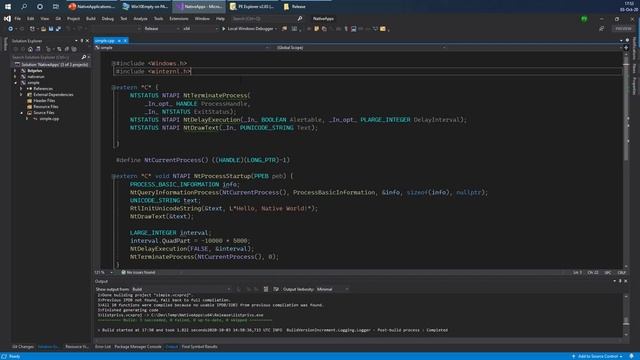This screenshot has height=360, width=640.
Task: Open the debug target dropdown arrow
Action: [276, 29]
